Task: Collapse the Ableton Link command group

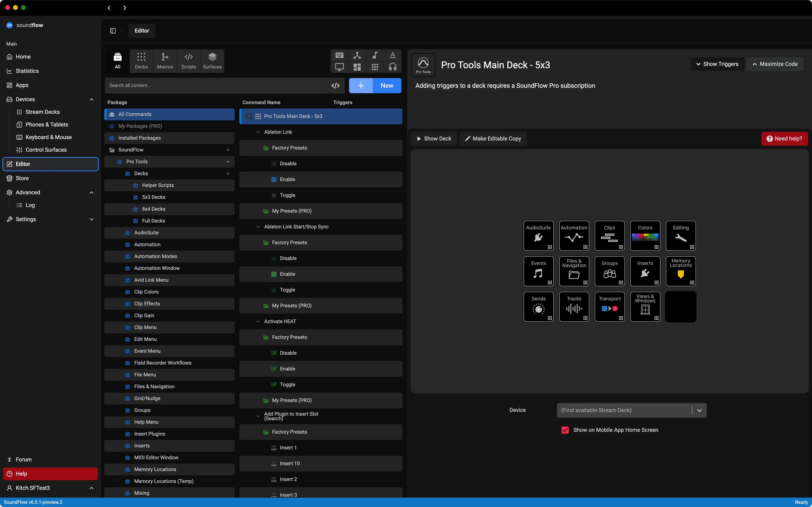Action: click(x=258, y=132)
